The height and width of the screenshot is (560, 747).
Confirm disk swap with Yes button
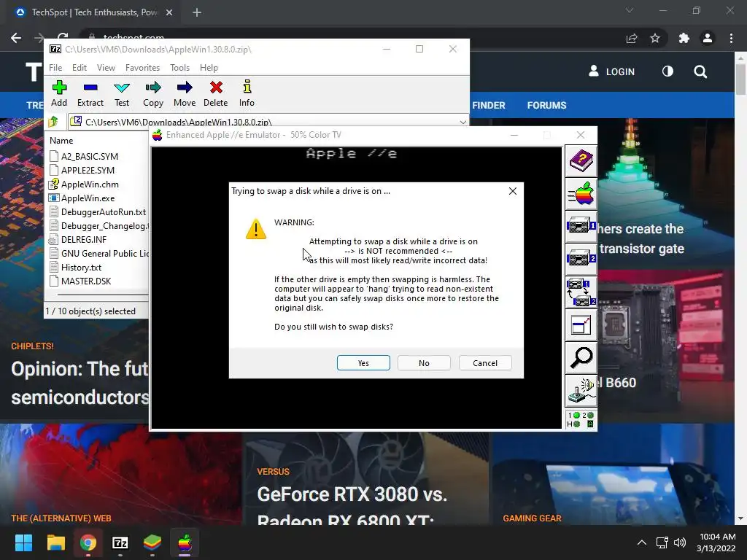(363, 363)
